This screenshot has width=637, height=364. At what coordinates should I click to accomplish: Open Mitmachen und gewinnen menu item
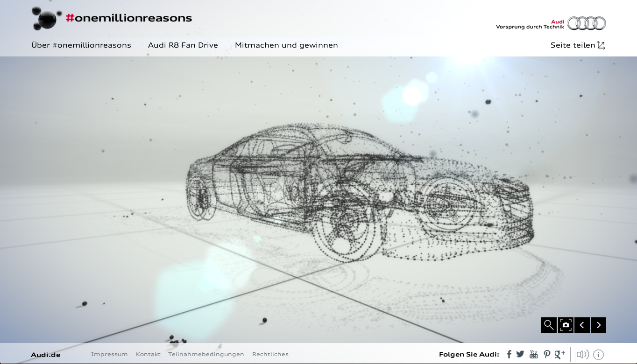click(x=286, y=45)
